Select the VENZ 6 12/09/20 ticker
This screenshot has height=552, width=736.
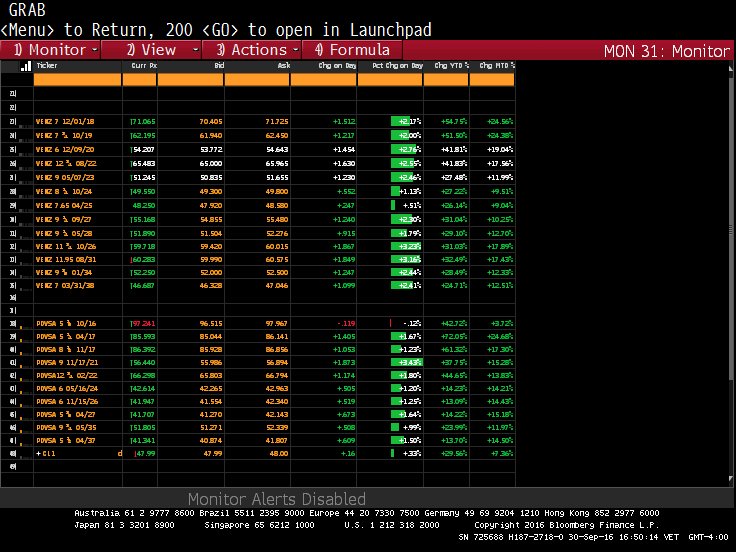[65, 150]
